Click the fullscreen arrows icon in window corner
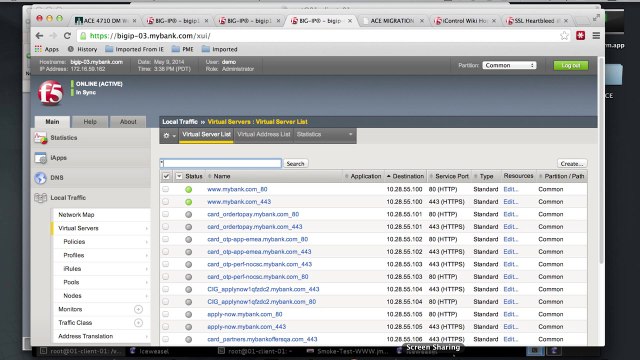Screen dimensions: 640x360 click(x=596, y=18)
